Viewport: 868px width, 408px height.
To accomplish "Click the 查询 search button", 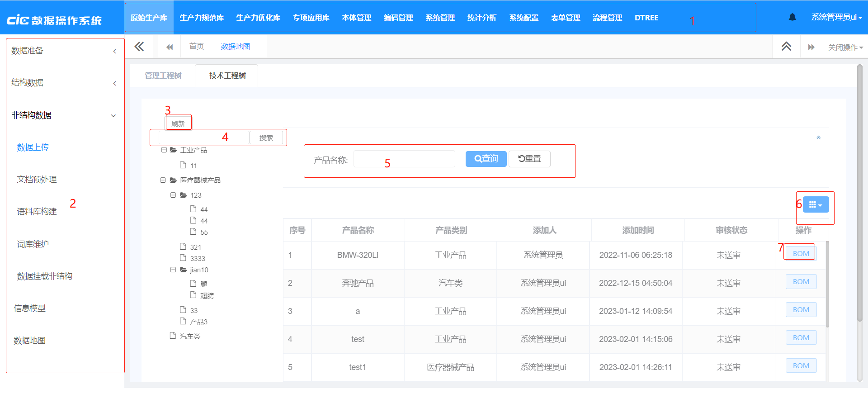I will click(486, 159).
